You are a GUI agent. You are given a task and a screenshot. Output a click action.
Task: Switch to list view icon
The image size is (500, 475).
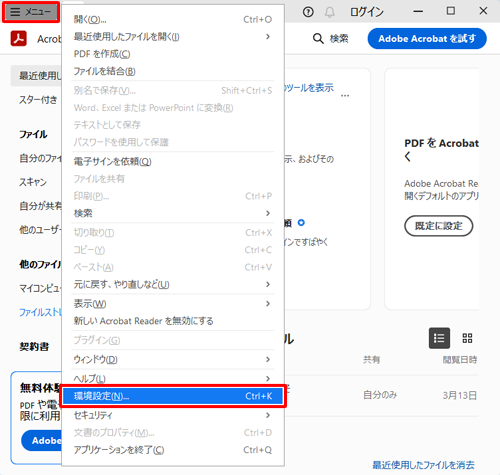439,338
